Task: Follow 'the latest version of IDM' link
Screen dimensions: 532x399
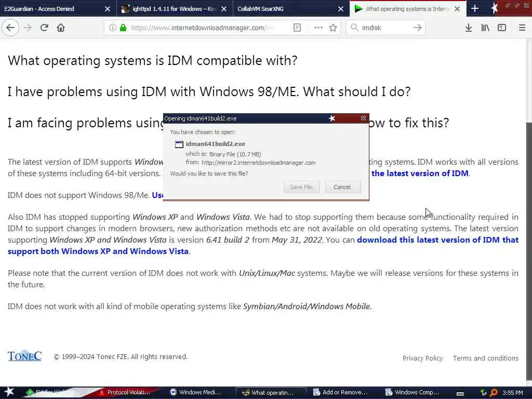Action: pyautogui.click(x=420, y=174)
